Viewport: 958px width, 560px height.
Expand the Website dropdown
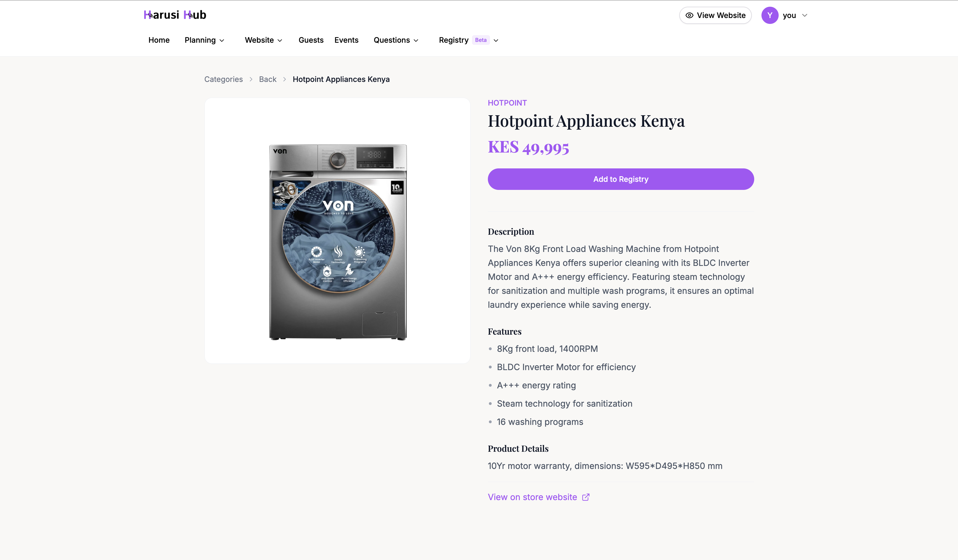(263, 40)
